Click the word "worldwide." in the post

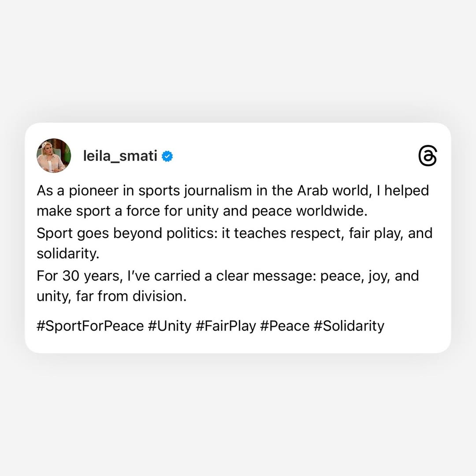(x=332, y=211)
